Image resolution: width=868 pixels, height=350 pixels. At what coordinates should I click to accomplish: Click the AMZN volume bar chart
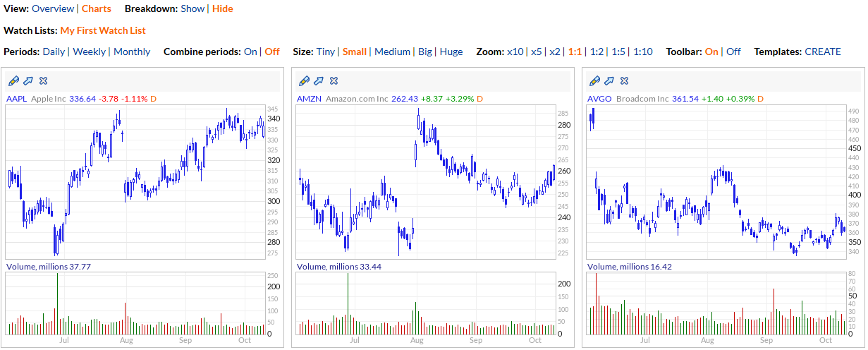click(x=426, y=303)
